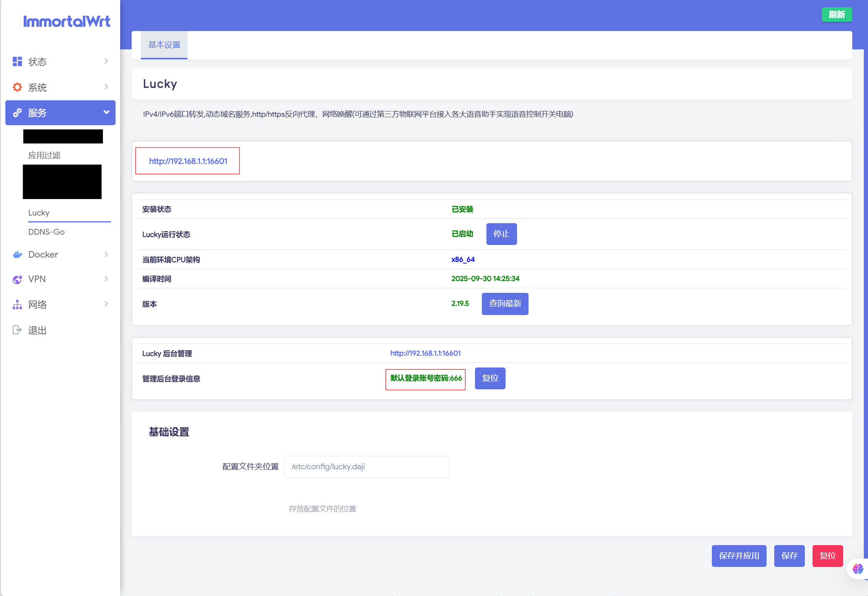Click the version number 2.19.5
868x596 pixels.
coord(460,304)
